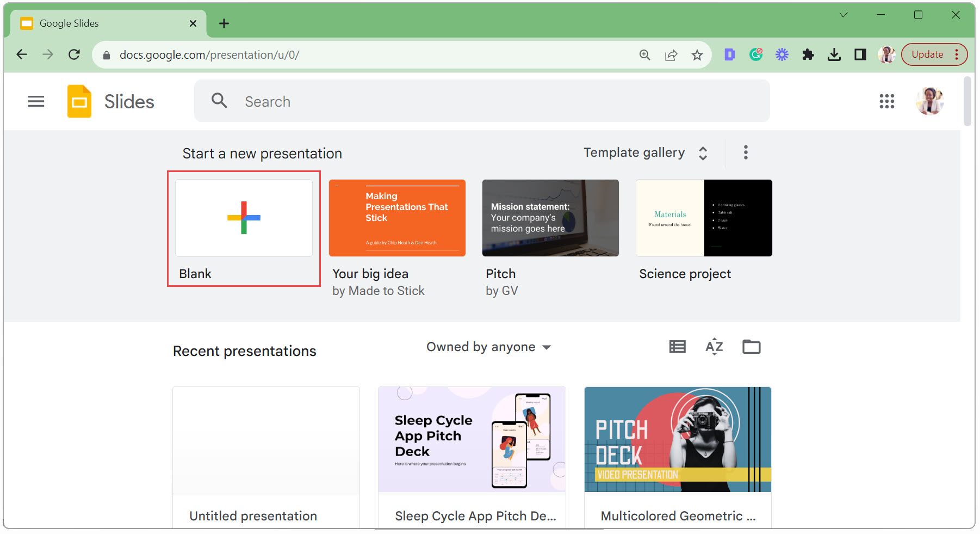Image resolution: width=980 pixels, height=534 pixels.
Task: Open the Owned by anyone filter dropdown
Action: pos(488,347)
